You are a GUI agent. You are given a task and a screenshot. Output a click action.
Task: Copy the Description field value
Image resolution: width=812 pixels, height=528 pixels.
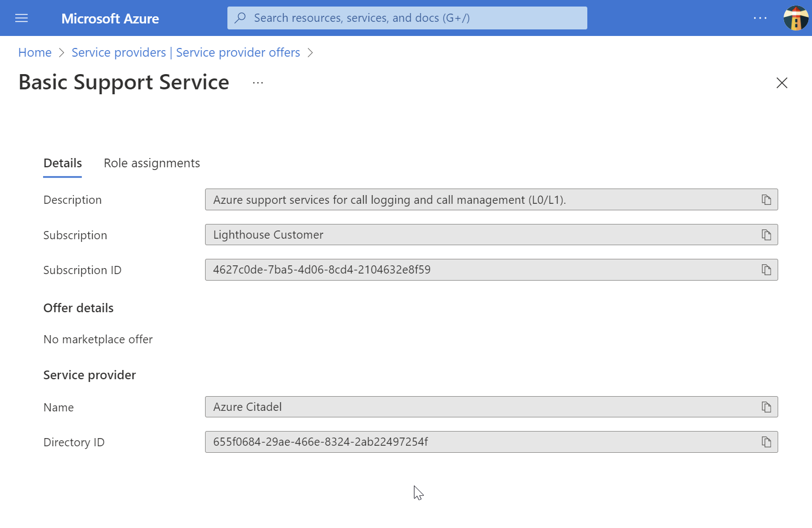pos(767,199)
